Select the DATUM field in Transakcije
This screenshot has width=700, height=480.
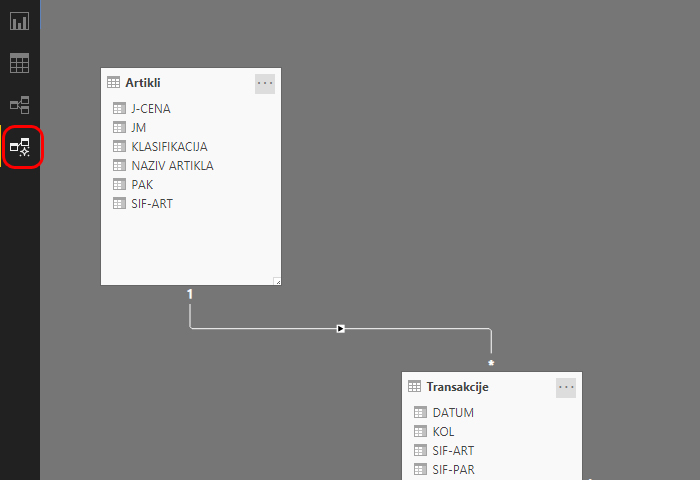(453, 412)
